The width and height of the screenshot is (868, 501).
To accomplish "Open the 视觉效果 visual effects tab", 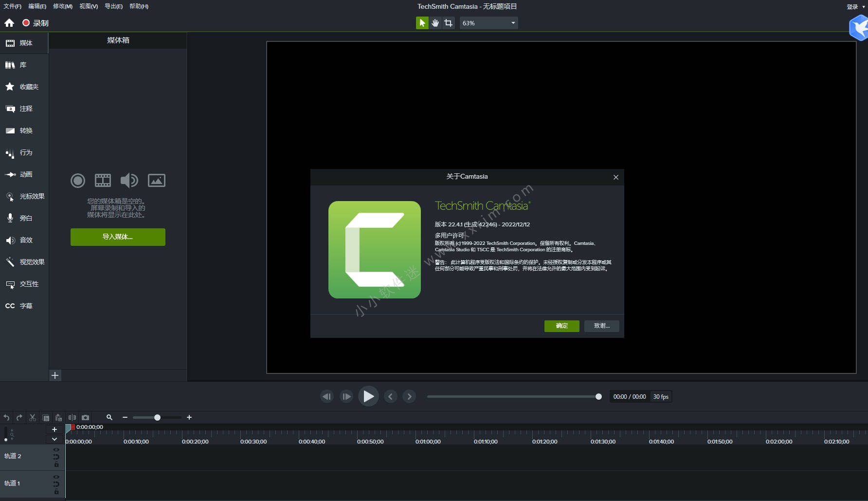I will 24,262.
